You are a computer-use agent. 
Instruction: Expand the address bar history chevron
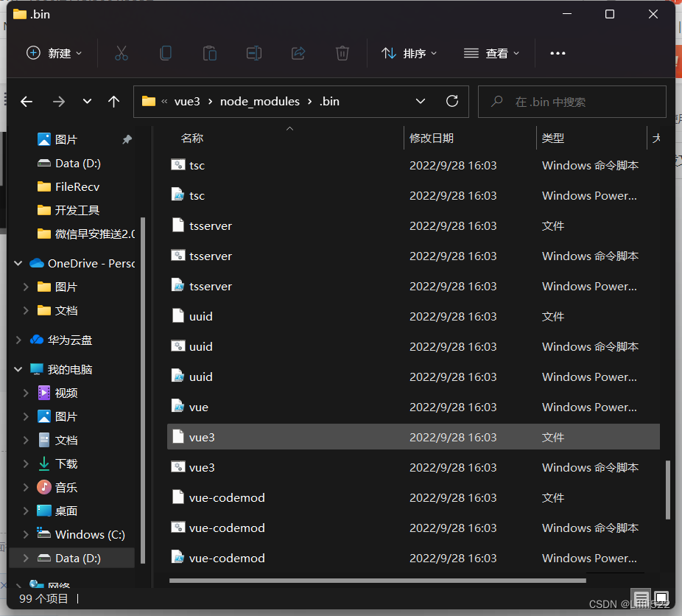pos(420,102)
